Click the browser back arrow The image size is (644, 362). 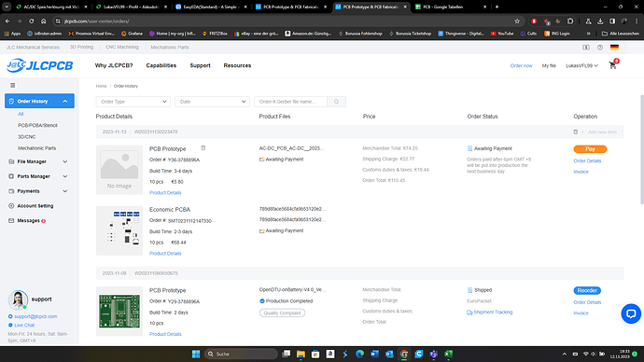click(x=7, y=21)
